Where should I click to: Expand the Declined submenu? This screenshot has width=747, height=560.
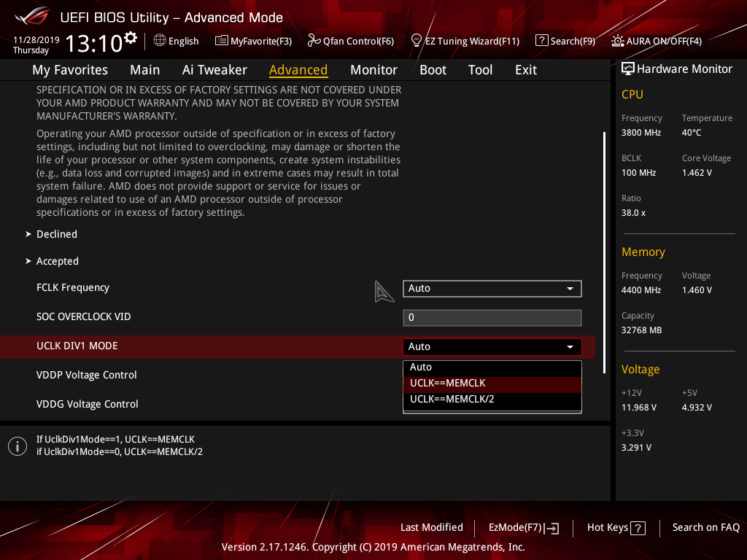(57, 234)
